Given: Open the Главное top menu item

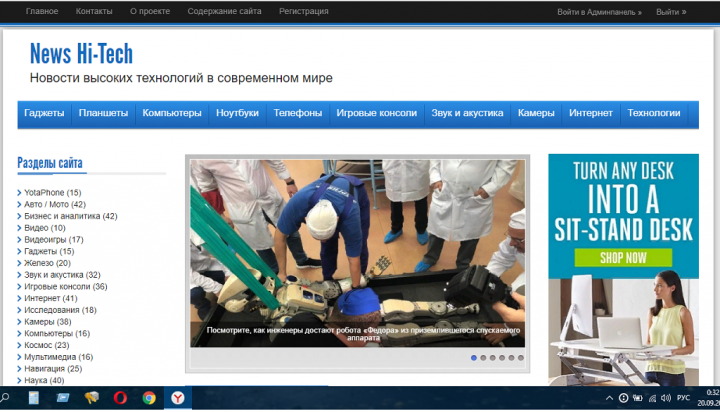Looking at the screenshot, I should click(42, 11).
